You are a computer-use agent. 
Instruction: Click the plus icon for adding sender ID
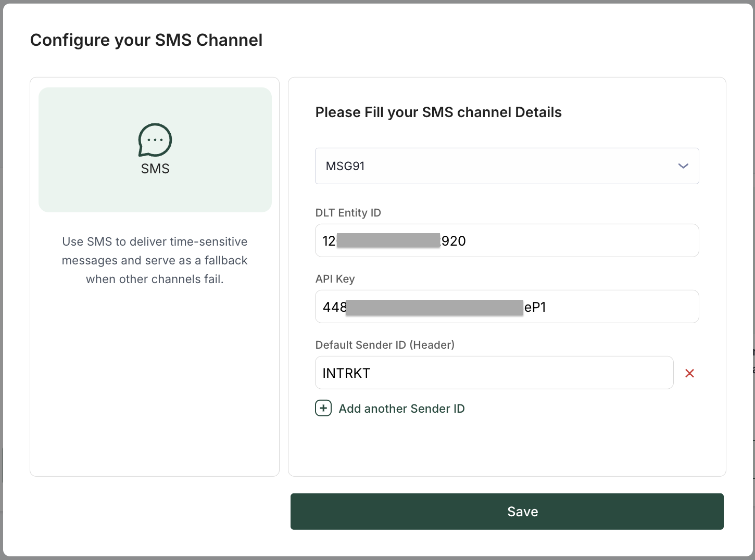[x=323, y=409]
